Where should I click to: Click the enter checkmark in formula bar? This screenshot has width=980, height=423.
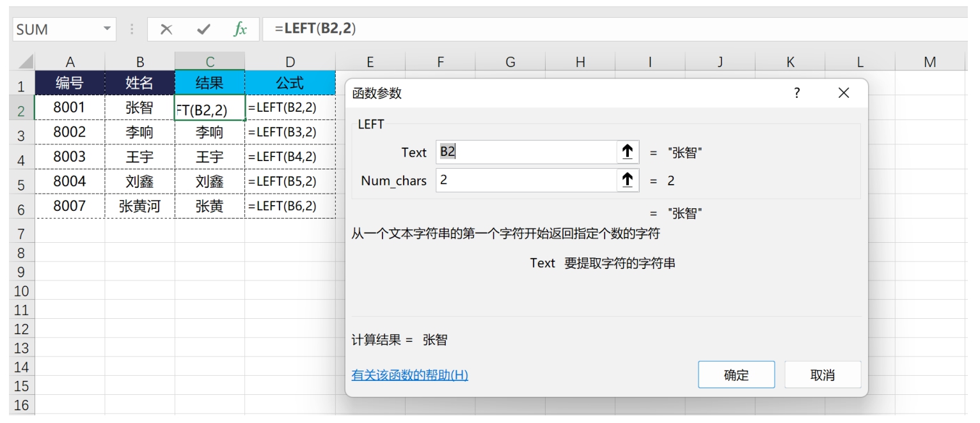[x=203, y=29]
